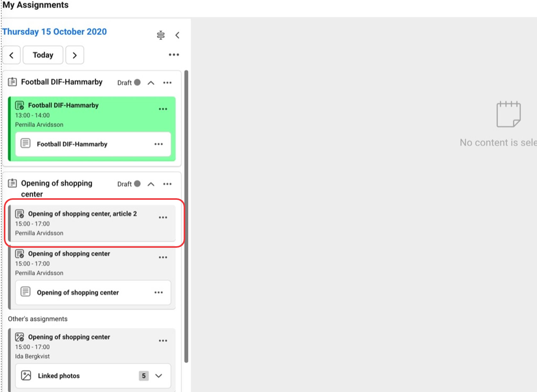Open Football DIF-Hammarby planning item options menu
537x392 pixels.
tap(167, 83)
